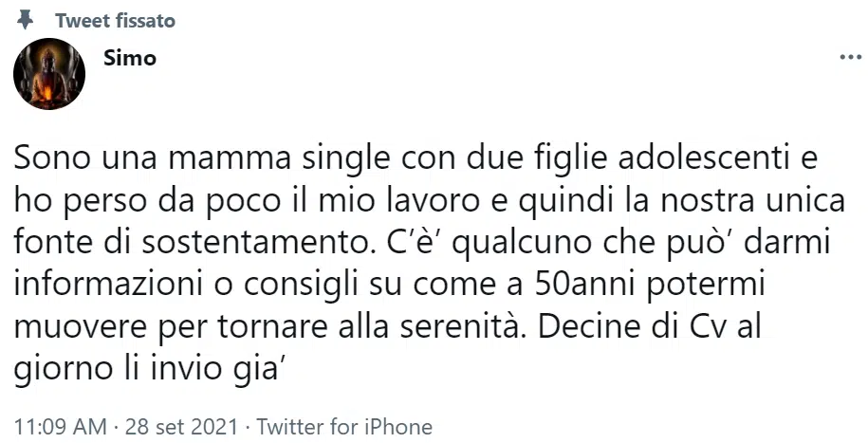Open the 11:09 AM timestamp link

pyautogui.click(x=60, y=427)
